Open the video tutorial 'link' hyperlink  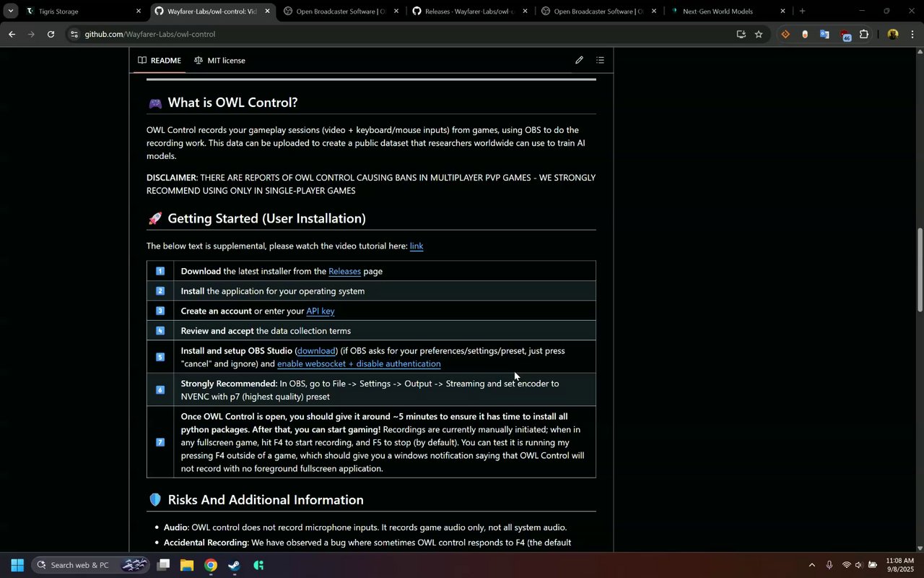click(x=417, y=246)
